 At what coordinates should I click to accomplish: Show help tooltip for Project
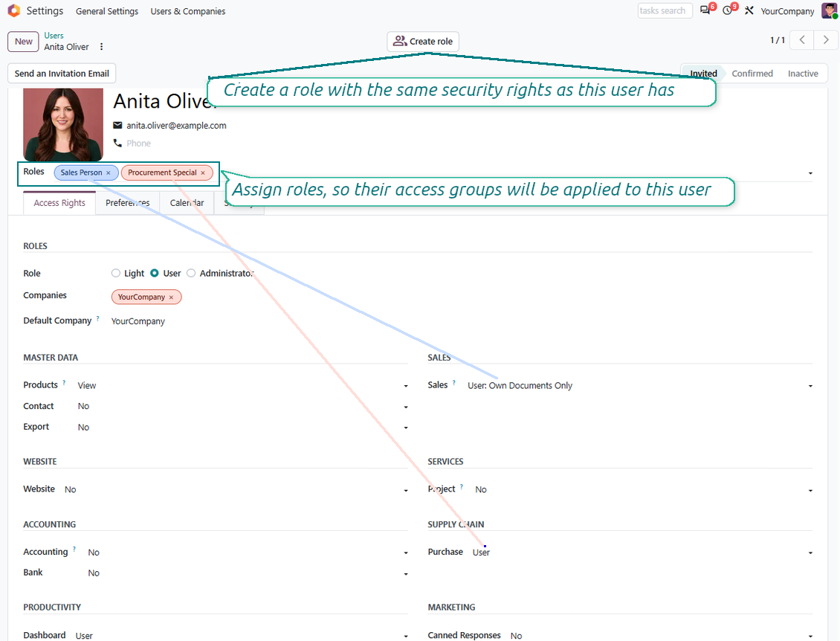[x=461, y=486]
